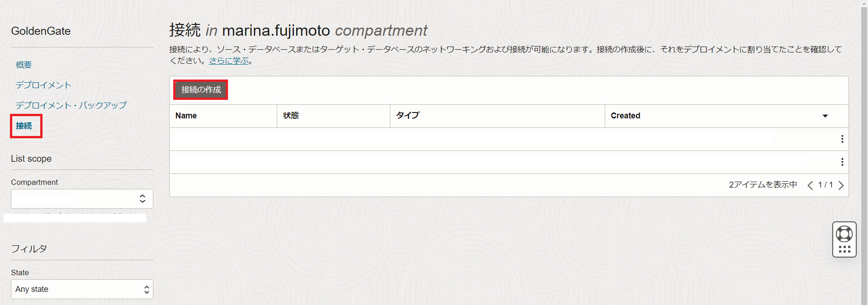
Task: Select デプロイメント in the sidebar
Action: [x=43, y=85]
